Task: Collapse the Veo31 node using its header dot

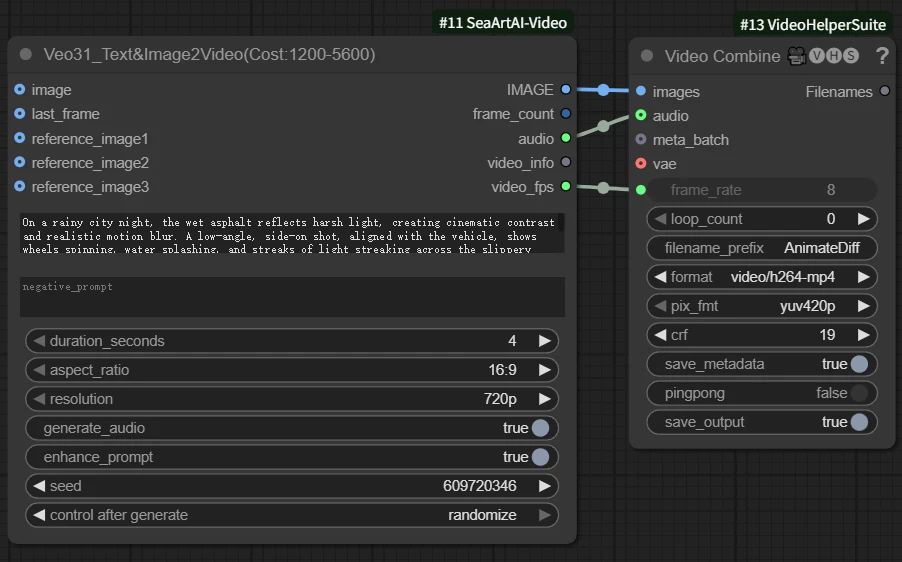Action: (x=26, y=54)
